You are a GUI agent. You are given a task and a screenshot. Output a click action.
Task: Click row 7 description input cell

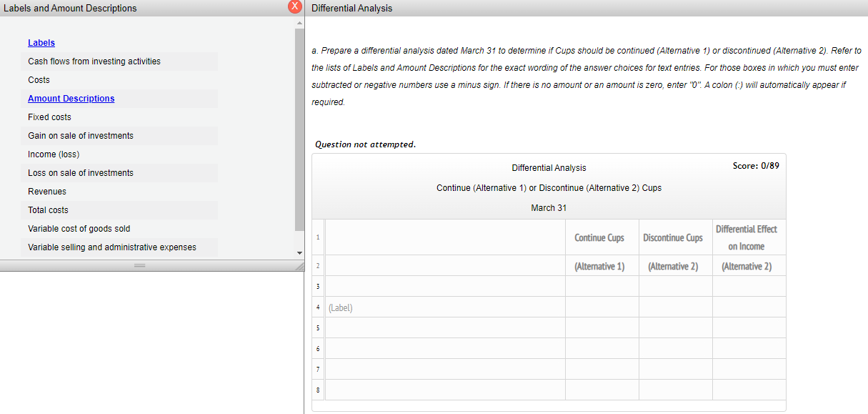[445, 369]
